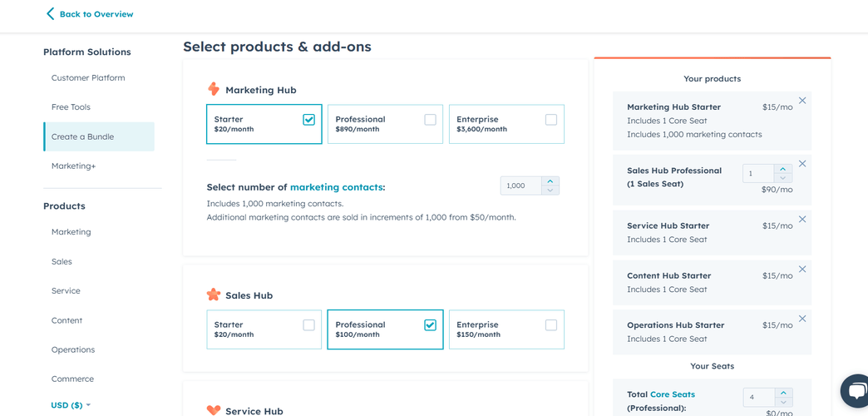Image resolution: width=868 pixels, height=416 pixels.
Task: Open the Core Seats link
Action: pos(673,394)
